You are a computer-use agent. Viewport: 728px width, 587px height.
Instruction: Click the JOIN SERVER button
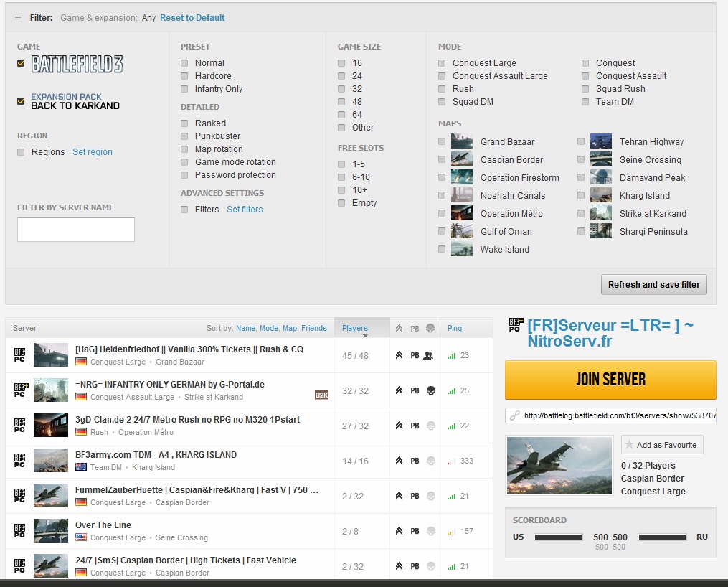(x=610, y=380)
